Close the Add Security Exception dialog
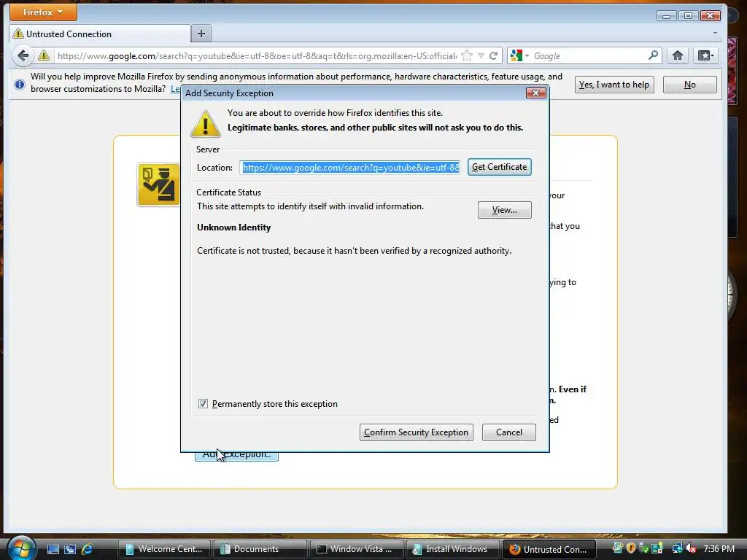Screen dimensions: 747x560 point(535,93)
